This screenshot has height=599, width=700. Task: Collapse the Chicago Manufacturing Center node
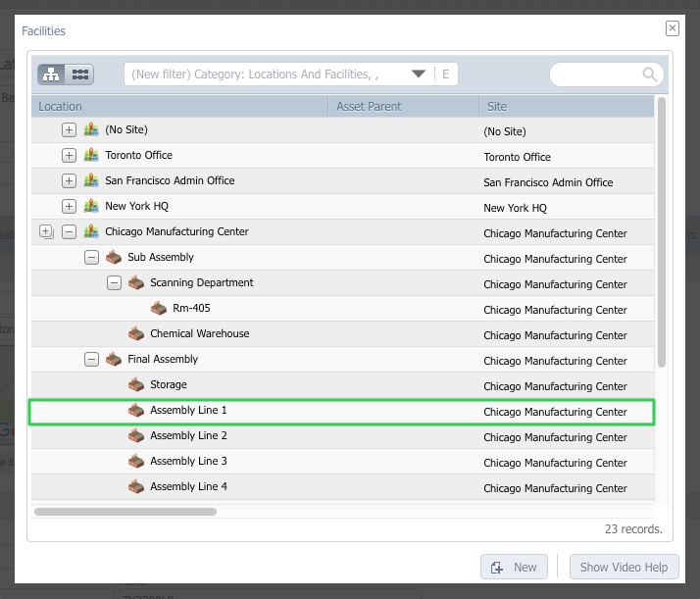pos(69,231)
